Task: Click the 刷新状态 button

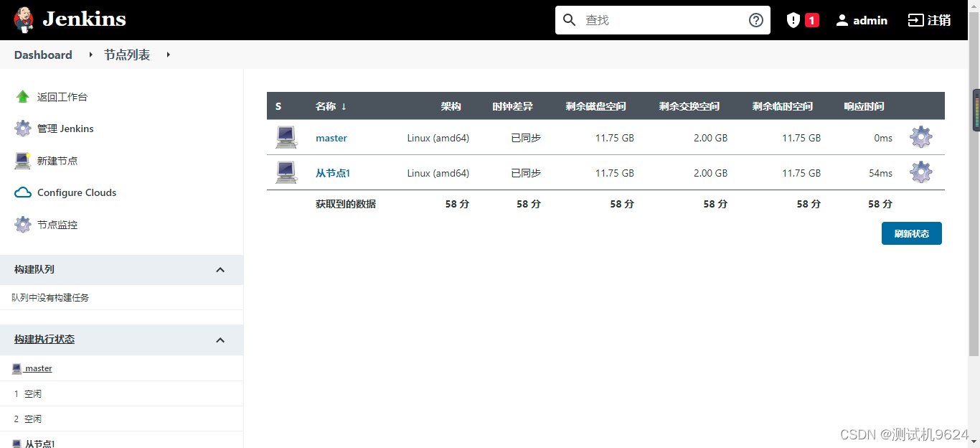Action: point(912,233)
